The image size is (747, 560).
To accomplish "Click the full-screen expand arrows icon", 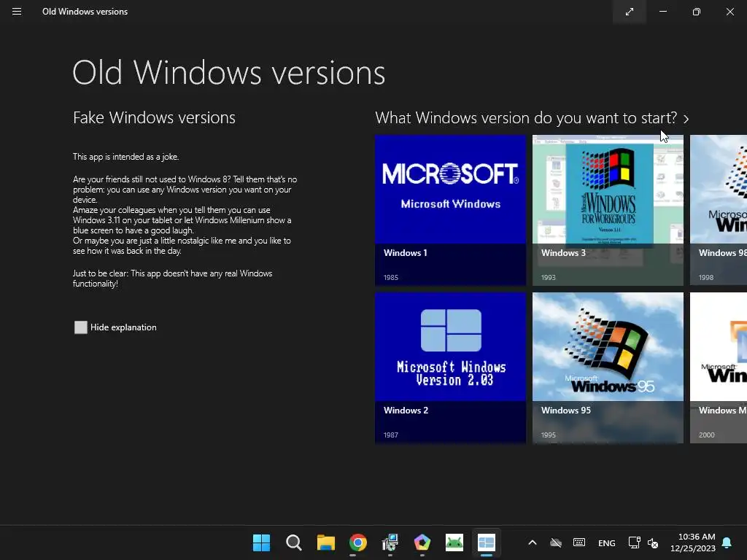I will coord(630,12).
